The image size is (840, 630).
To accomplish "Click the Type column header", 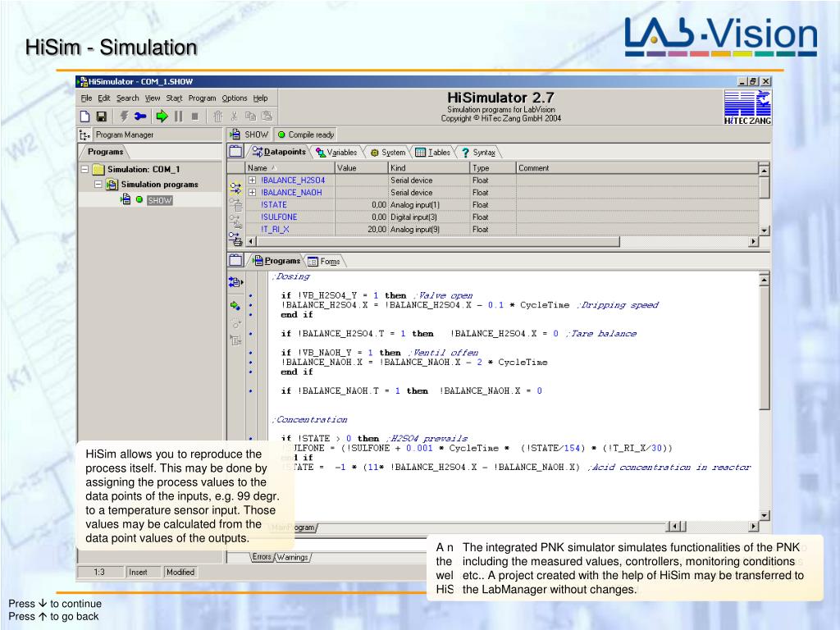I will (x=493, y=167).
